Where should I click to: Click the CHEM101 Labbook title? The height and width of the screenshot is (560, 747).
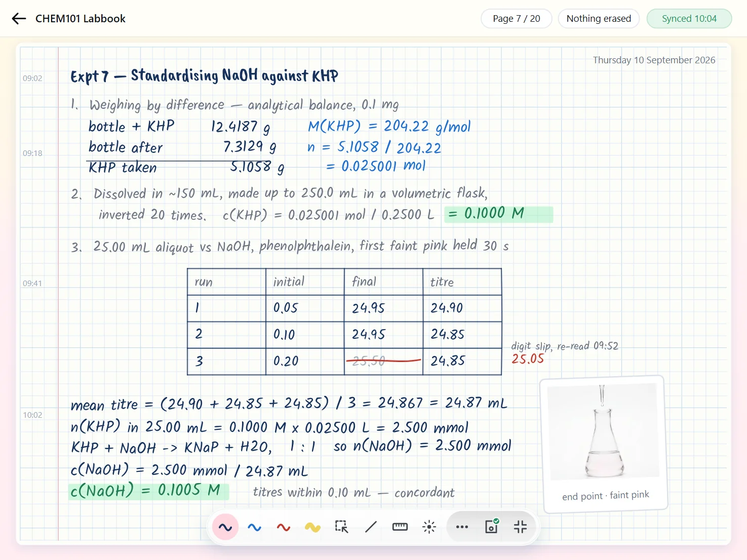click(81, 19)
